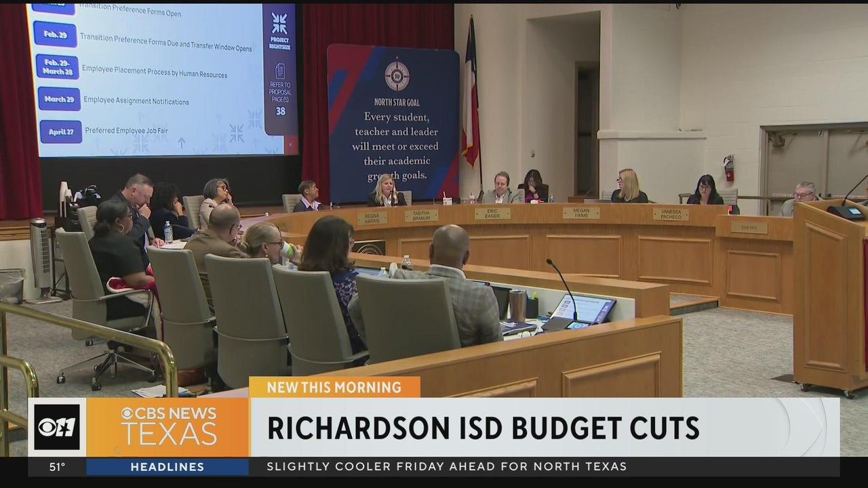Screen dimensions: 868x488
Task: Click the HEADLINES ticker label
Action: pyautogui.click(x=167, y=467)
